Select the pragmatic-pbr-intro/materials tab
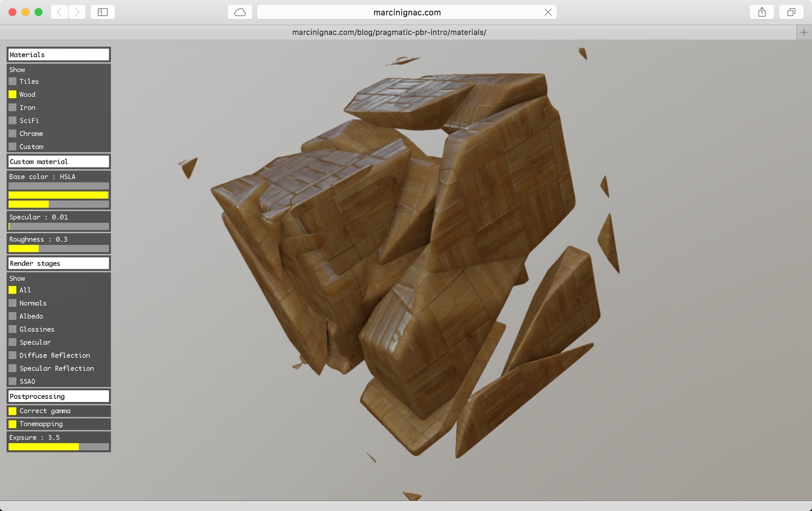Image resolution: width=812 pixels, height=511 pixels. click(389, 32)
